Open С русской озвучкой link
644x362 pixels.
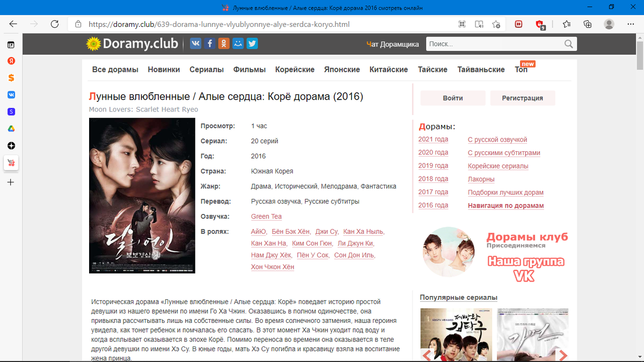pyautogui.click(x=497, y=139)
